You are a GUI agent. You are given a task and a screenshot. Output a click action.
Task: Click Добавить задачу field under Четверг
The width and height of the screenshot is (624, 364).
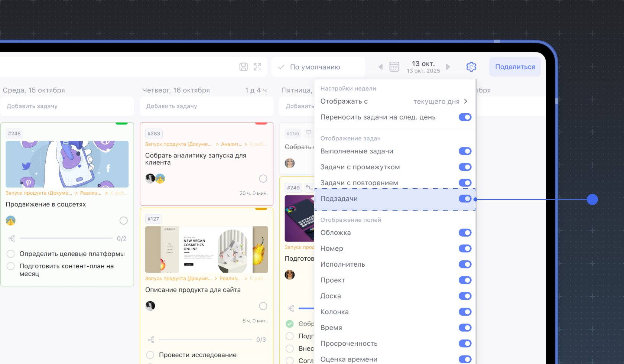[x=206, y=106]
